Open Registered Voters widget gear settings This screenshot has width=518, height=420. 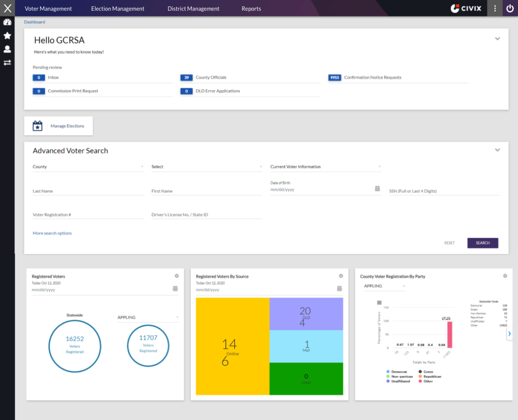pyautogui.click(x=177, y=276)
